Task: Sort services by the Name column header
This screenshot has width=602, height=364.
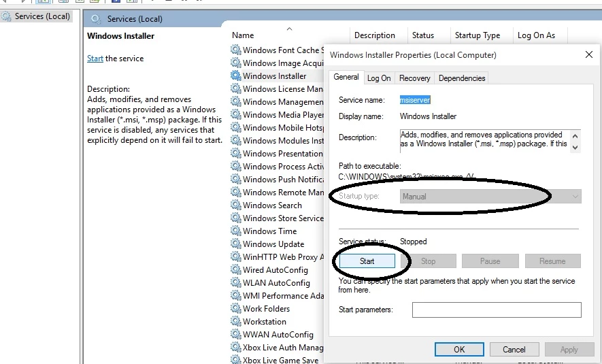Action: [x=243, y=35]
